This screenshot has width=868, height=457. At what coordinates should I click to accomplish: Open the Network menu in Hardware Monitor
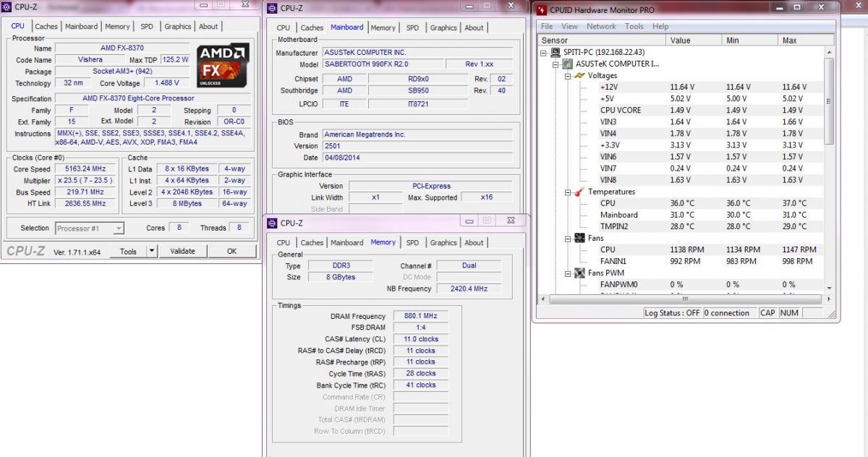(602, 26)
